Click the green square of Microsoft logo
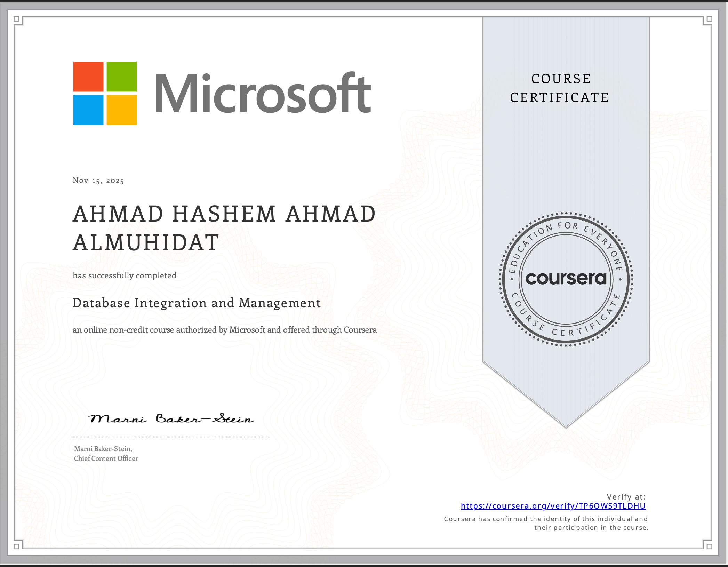Image resolution: width=728 pixels, height=567 pixels. coord(121,77)
